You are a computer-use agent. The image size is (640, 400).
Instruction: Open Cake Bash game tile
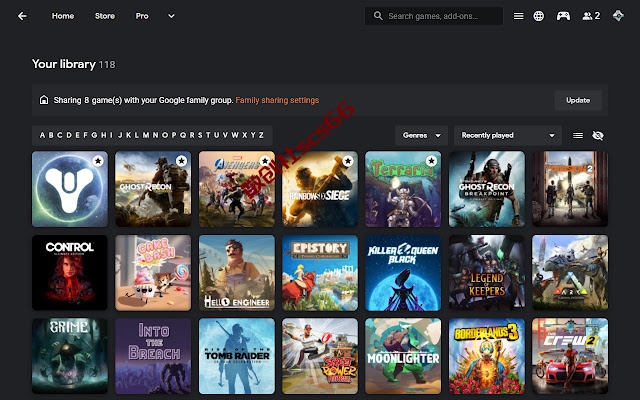[153, 273]
